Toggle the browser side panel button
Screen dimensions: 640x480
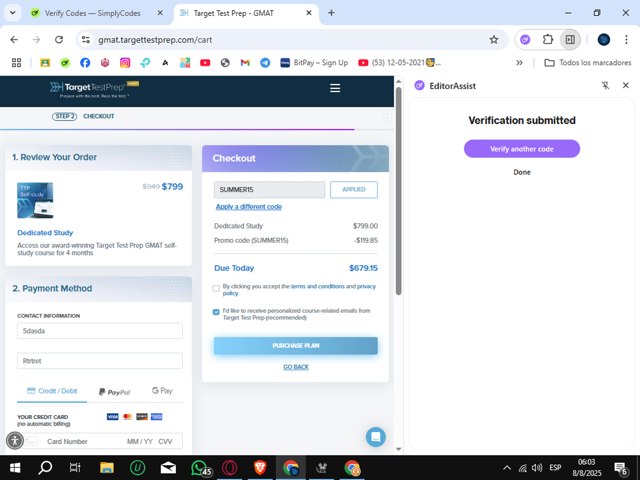coord(570,40)
